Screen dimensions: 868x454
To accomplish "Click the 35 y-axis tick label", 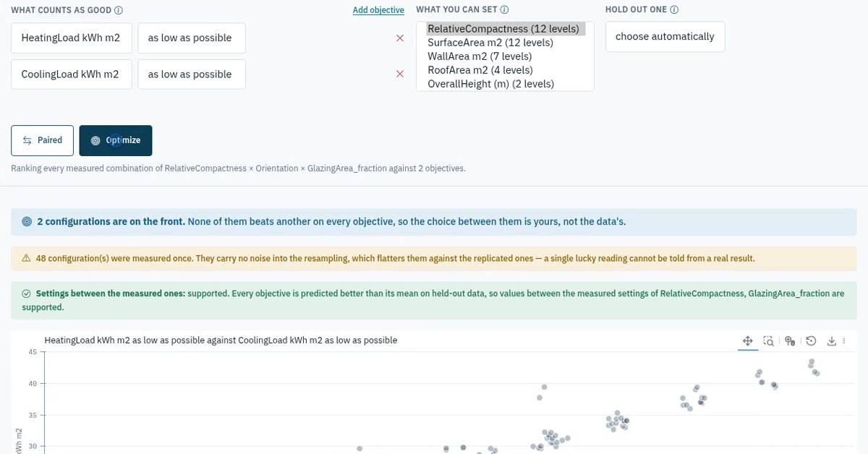I will [x=33, y=416].
